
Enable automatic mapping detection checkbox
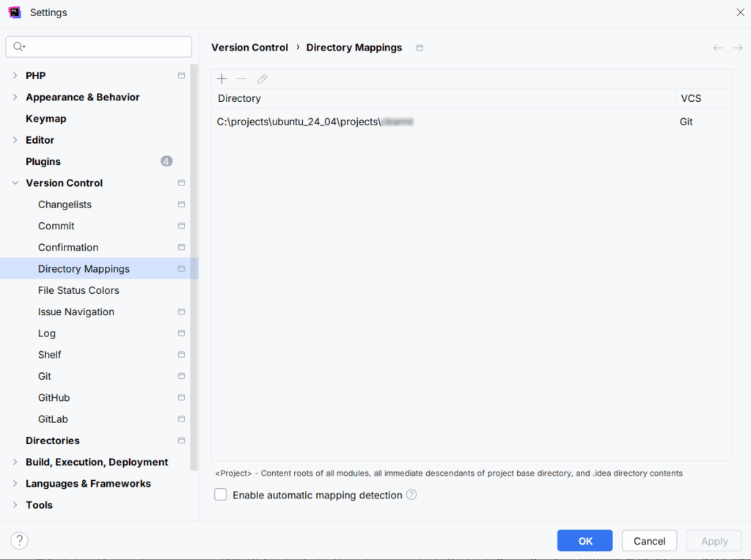coord(221,495)
